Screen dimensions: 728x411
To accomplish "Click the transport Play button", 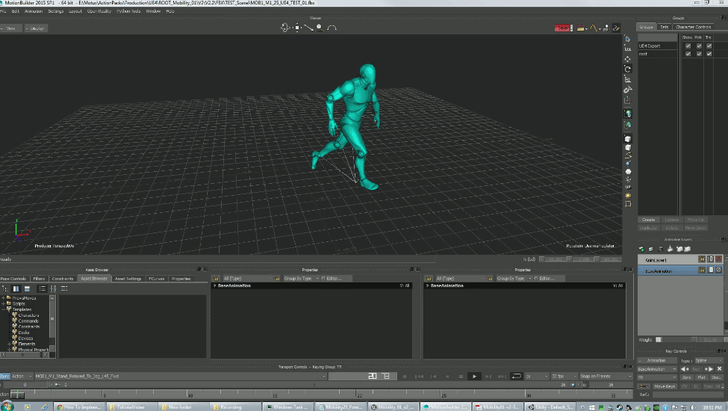I will coord(474,376).
